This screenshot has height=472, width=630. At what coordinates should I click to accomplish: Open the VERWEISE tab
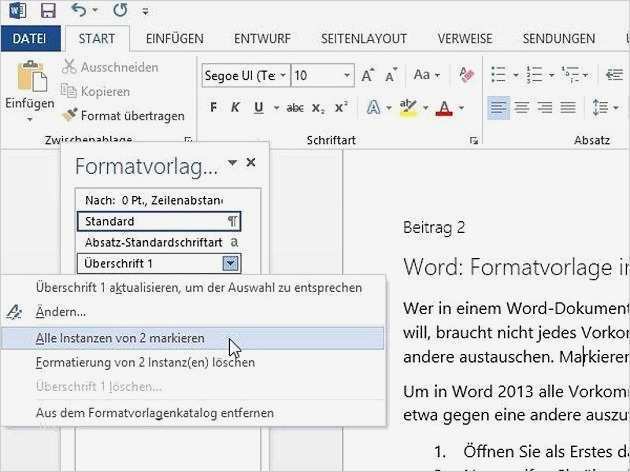465,39
